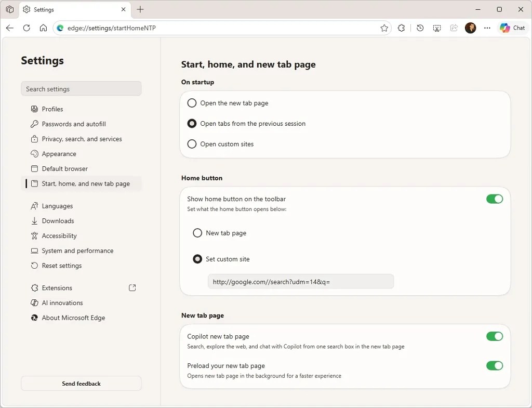Open Copilot Chat in the toolbar
532x408 pixels.
pyautogui.click(x=512, y=28)
